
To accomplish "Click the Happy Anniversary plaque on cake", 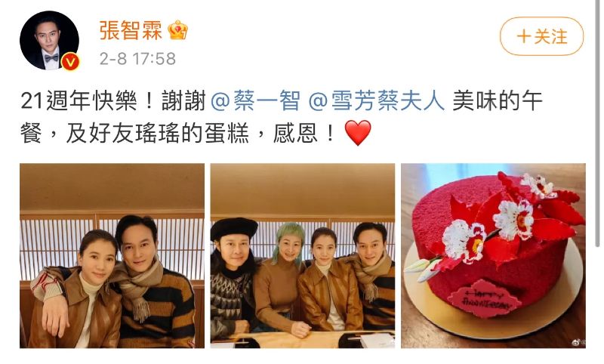I will coord(485,298).
